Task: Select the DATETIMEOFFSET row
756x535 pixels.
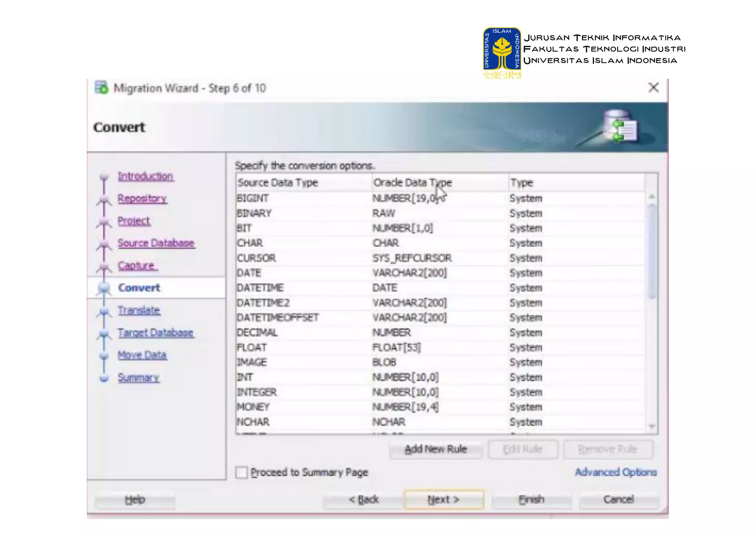Action: pyautogui.click(x=440, y=318)
